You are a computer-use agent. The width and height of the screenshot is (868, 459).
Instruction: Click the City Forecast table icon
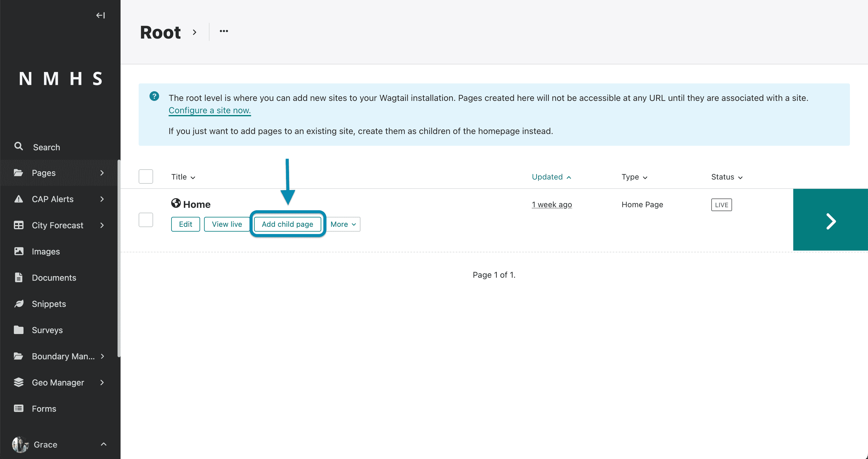pyautogui.click(x=18, y=225)
